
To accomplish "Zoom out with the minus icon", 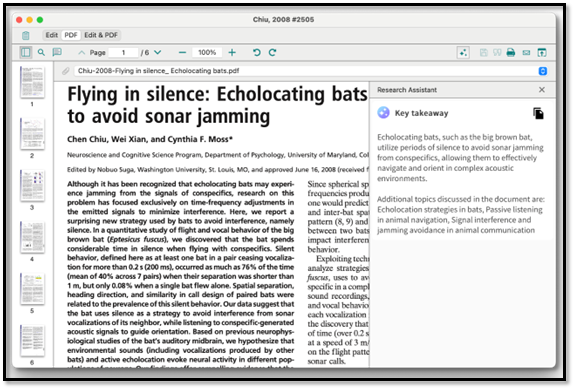I will [x=182, y=53].
